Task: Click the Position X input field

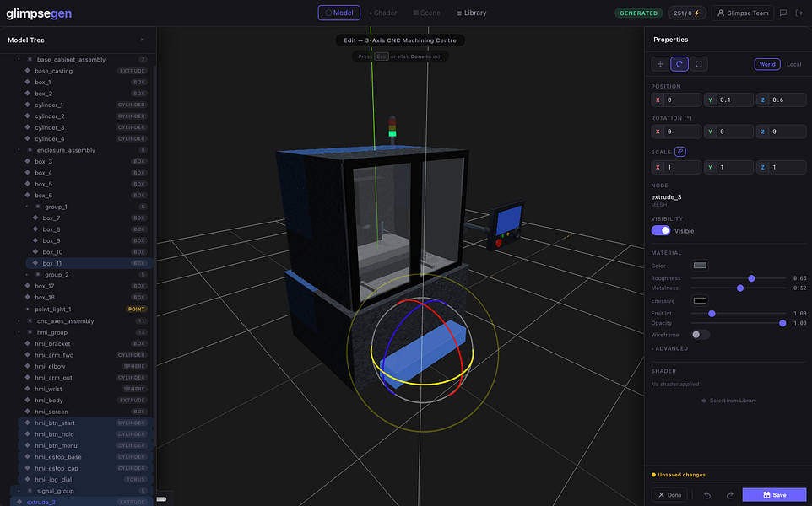Action: point(676,100)
